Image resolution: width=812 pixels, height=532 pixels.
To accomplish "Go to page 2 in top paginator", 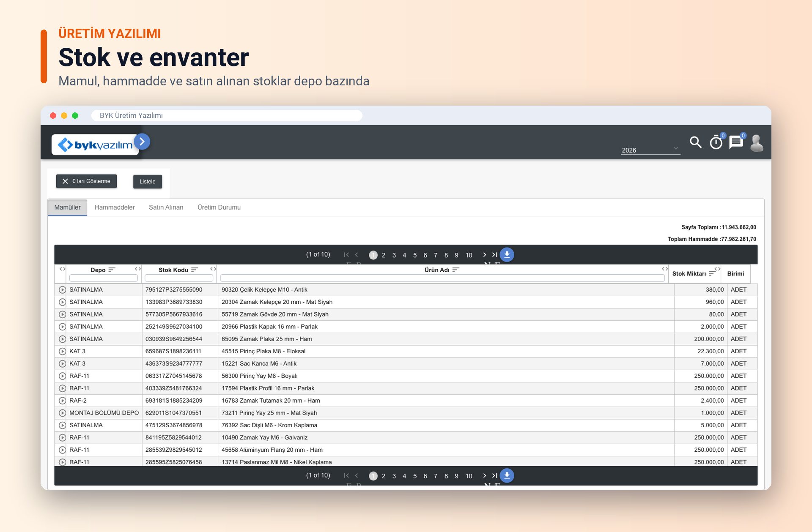I will [384, 255].
